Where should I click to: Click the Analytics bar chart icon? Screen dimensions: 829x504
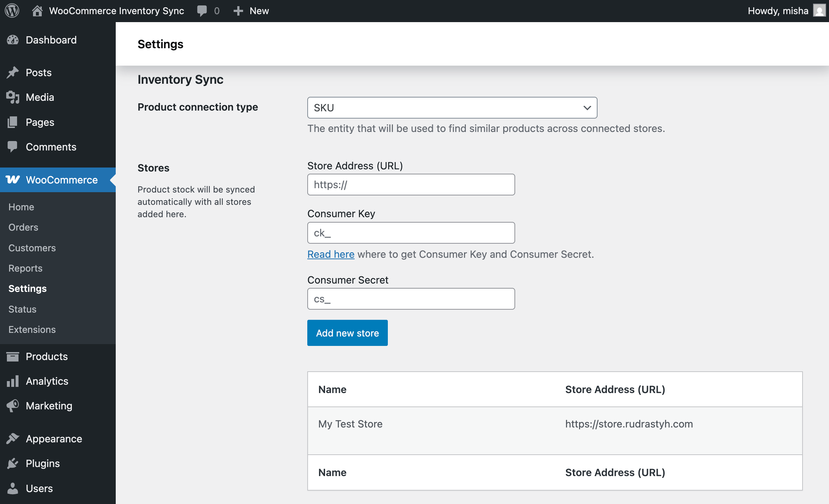coord(13,381)
